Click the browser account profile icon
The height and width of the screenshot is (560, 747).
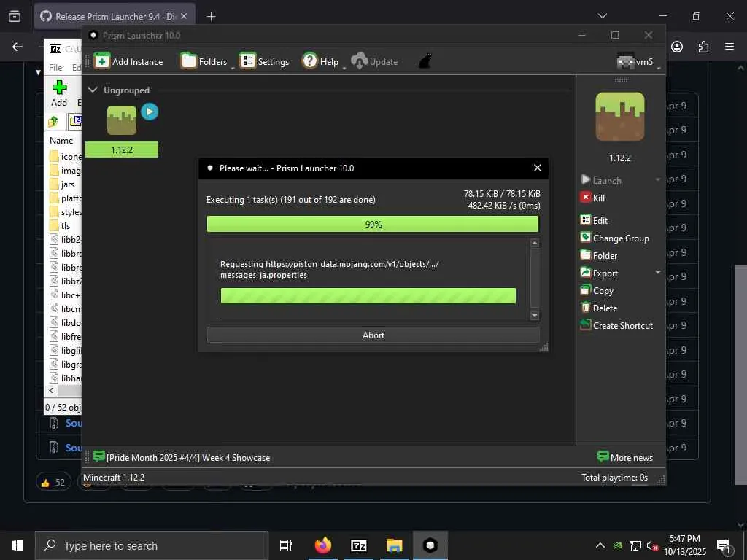pos(677,47)
